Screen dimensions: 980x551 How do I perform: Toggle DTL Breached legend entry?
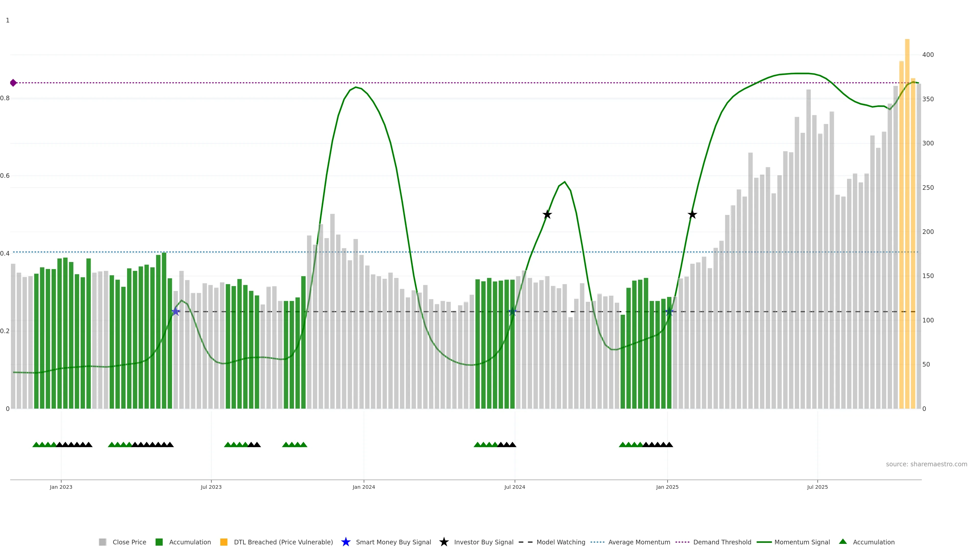click(283, 542)
